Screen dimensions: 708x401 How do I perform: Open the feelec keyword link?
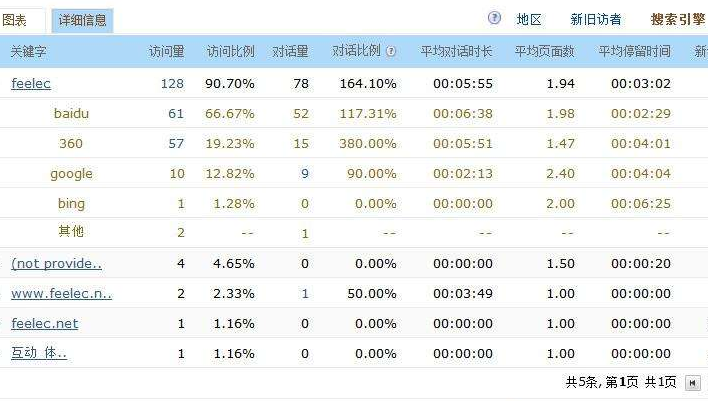pyautogui.click(x=31, y=83)
